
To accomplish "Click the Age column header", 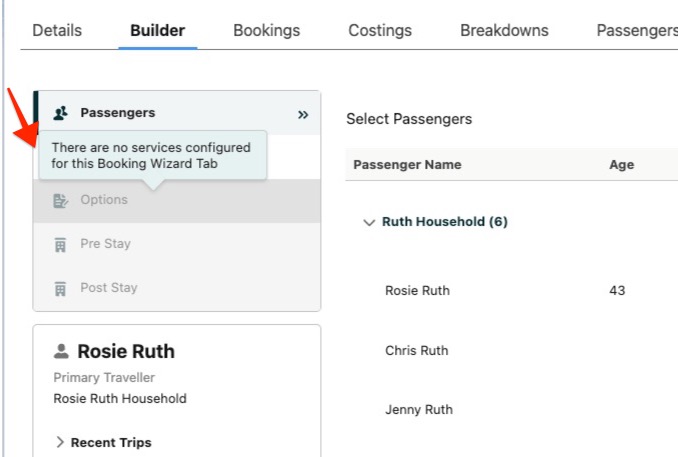I will (621, 165).
